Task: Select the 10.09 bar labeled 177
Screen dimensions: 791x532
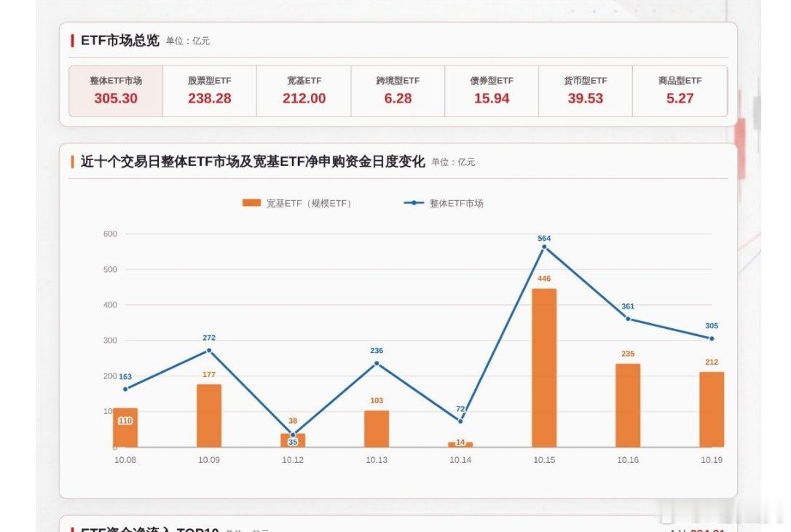Action: point(209,416)
